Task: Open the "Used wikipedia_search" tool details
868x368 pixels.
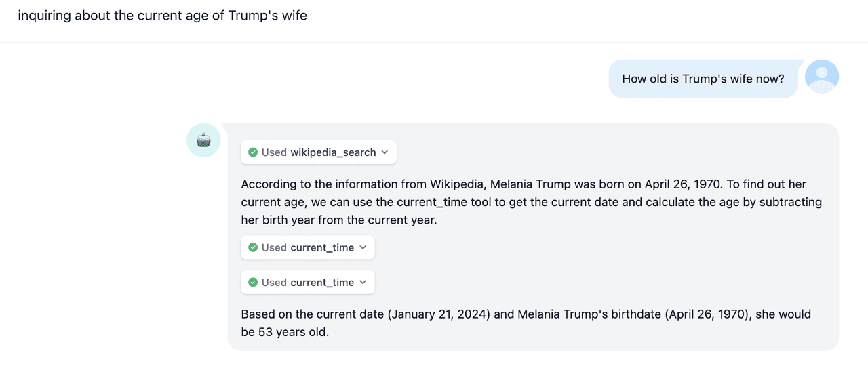Action: (x=319, y=152)
